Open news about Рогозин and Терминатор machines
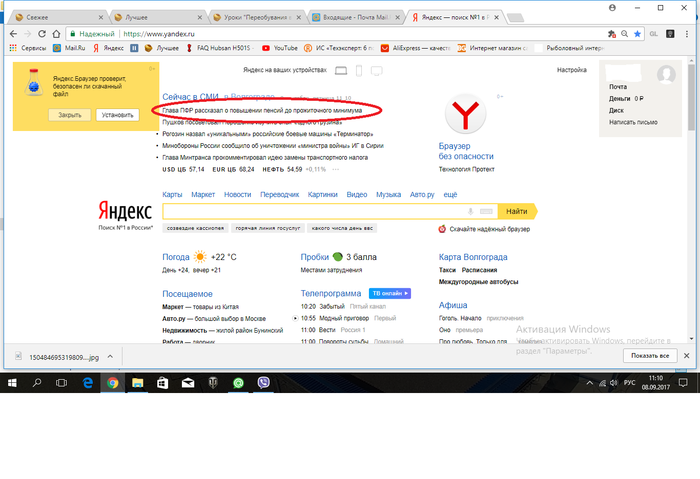This screenshot has width=700, height=479. coord(268,134)
